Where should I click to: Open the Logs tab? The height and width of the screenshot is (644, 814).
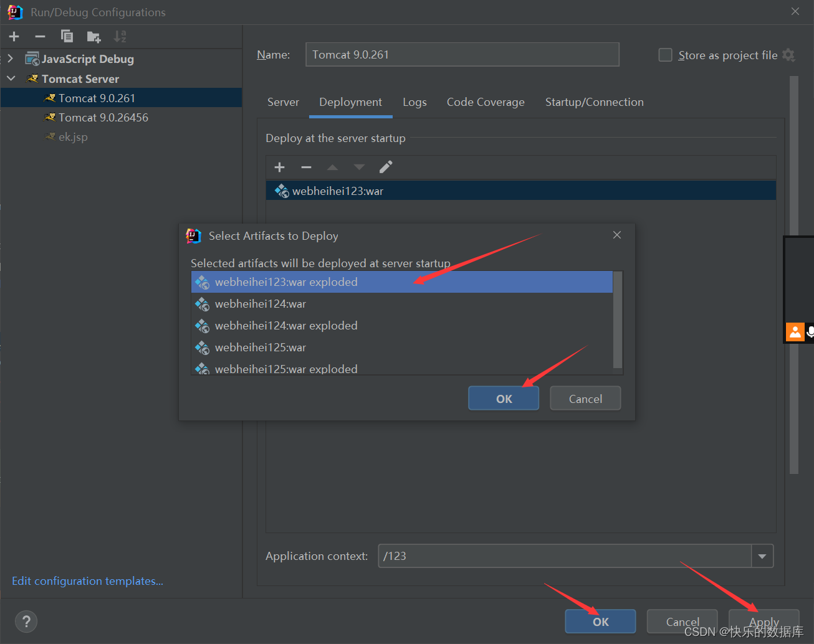[x=414, y=102]
